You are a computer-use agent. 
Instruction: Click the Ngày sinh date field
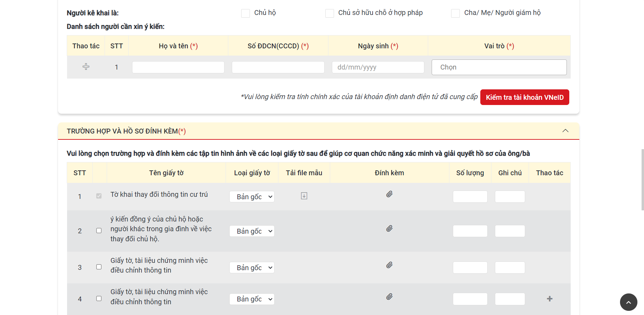378,67
